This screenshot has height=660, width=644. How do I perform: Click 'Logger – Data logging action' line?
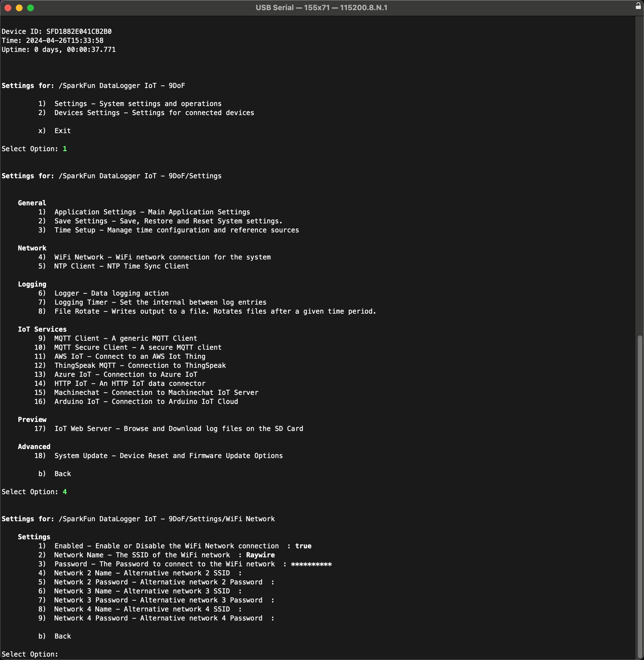pos(104,293)
